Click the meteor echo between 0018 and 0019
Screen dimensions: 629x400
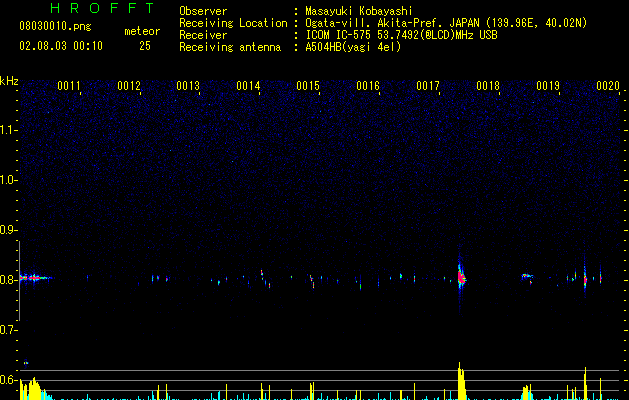click(x=528, y=277)
